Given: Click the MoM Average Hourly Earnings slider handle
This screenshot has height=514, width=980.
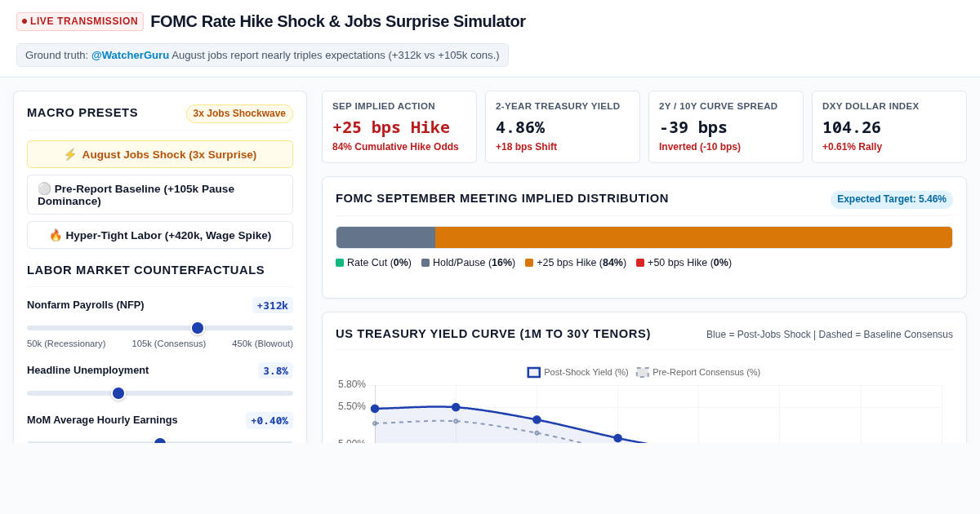Looking at the screenshot, I should pyautogui.click(x=160, y=441).
